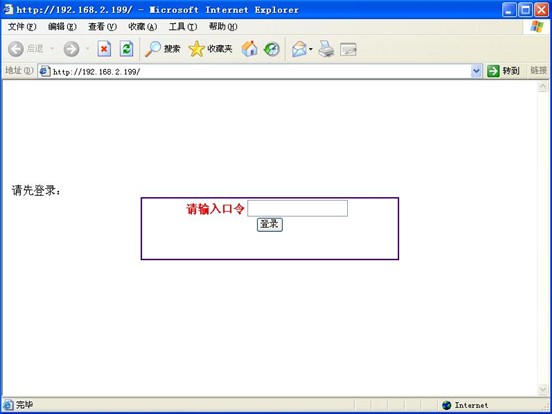Go to Home page icon
This screenshot has height=414, width=552.
[249, 49]
